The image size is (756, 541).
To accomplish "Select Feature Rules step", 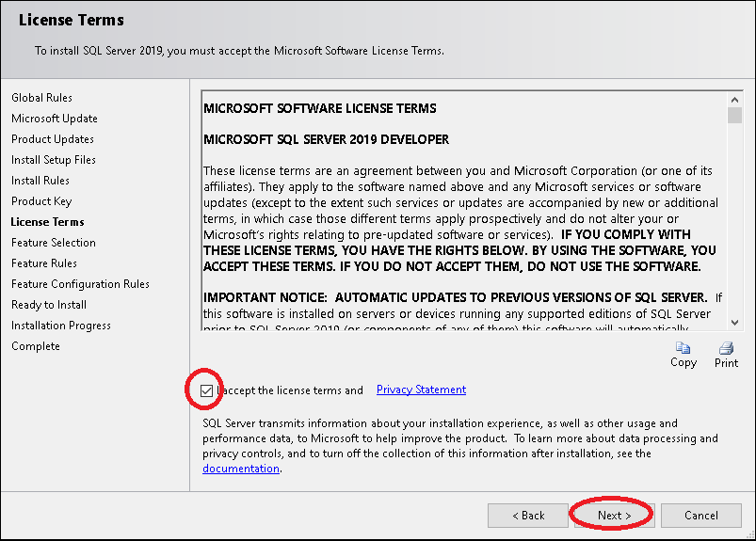I will point(44,263).
